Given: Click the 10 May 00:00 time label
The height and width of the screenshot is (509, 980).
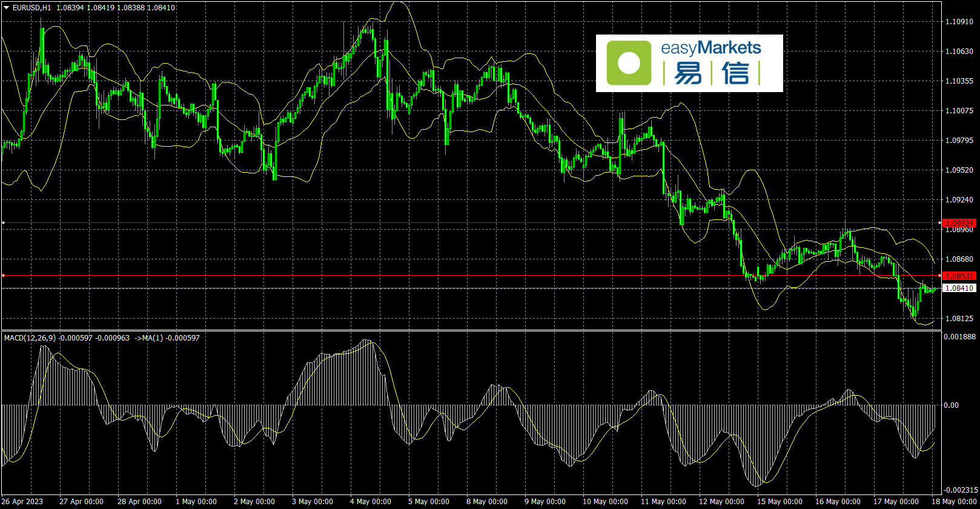Looking at the screenshot, I should [605, 502].
